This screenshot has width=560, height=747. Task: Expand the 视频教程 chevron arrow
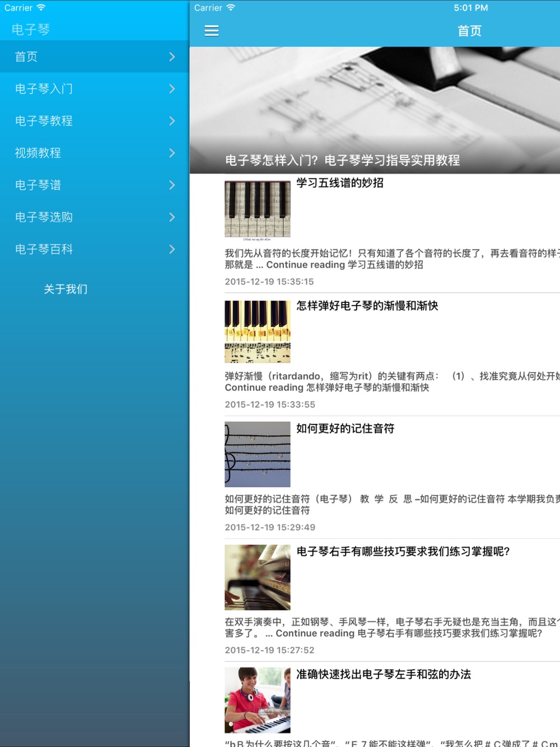(x=172, y=153)
